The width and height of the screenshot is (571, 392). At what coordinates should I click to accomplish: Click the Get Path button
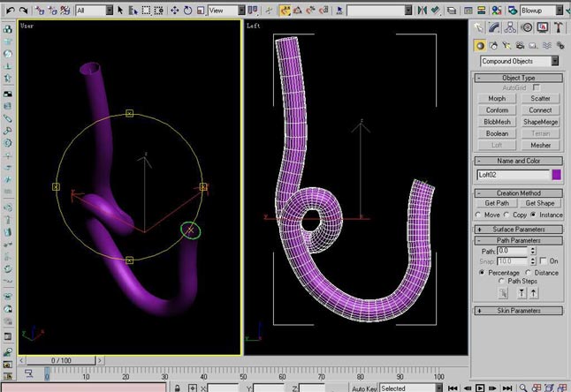pos(497,203)
